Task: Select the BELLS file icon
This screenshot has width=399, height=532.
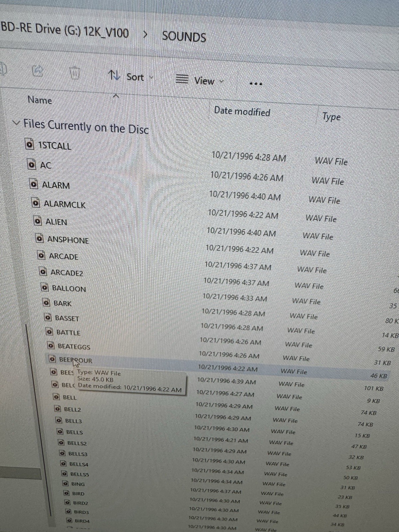Action: 60,432
